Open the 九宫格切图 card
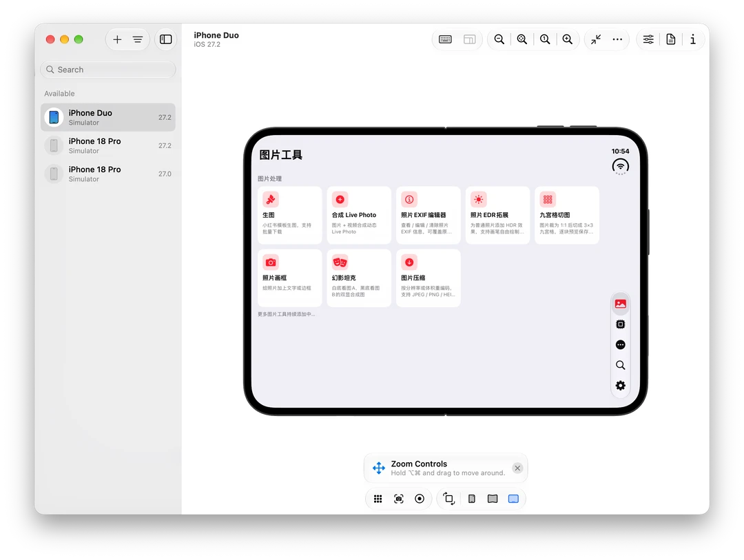Viewport: 744px width, 560px height. (566, 215)
